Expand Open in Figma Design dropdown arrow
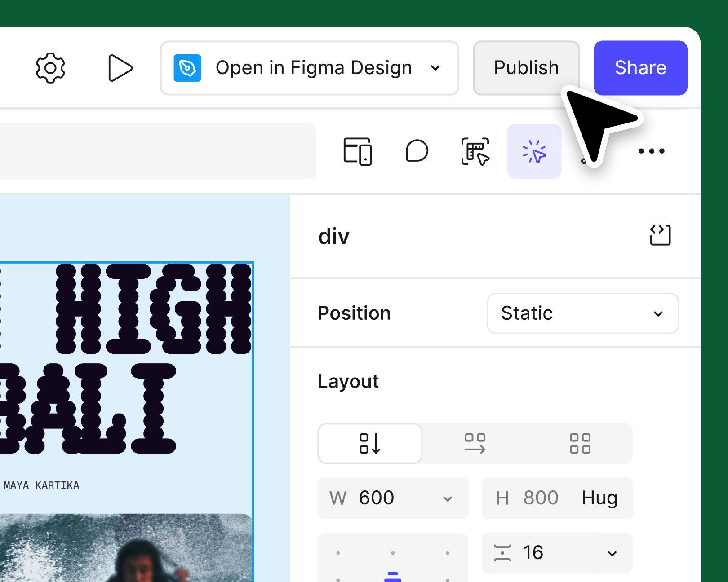The height and width of the screenshot is (582, 728). [x=435, y=68]
